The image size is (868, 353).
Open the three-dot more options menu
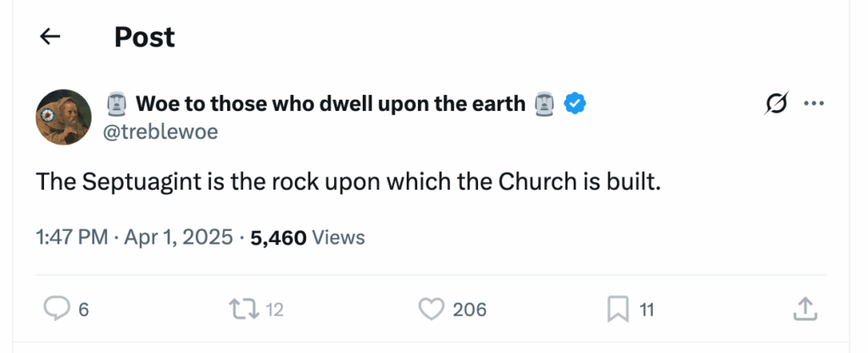(x=814, y=103)
